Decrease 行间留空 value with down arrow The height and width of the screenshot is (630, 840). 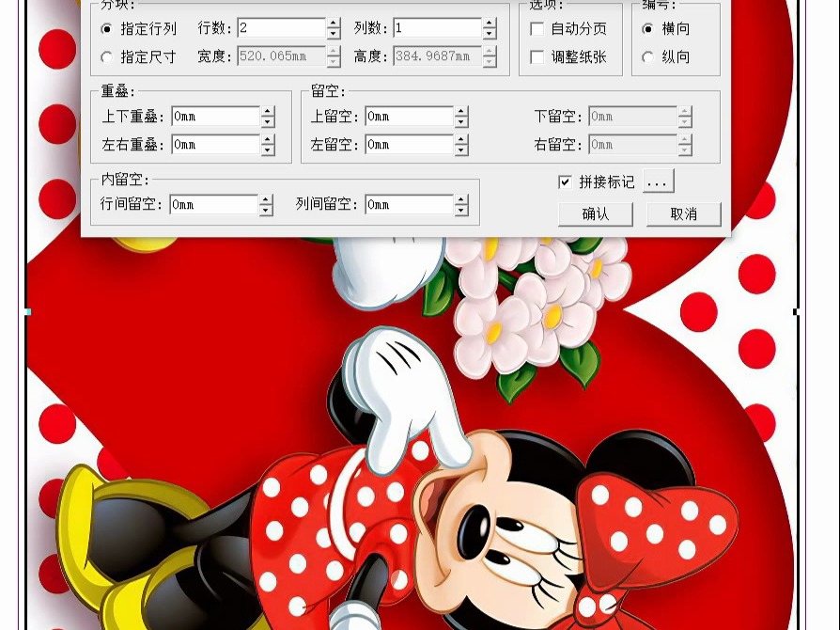click(x=266, y=210)
